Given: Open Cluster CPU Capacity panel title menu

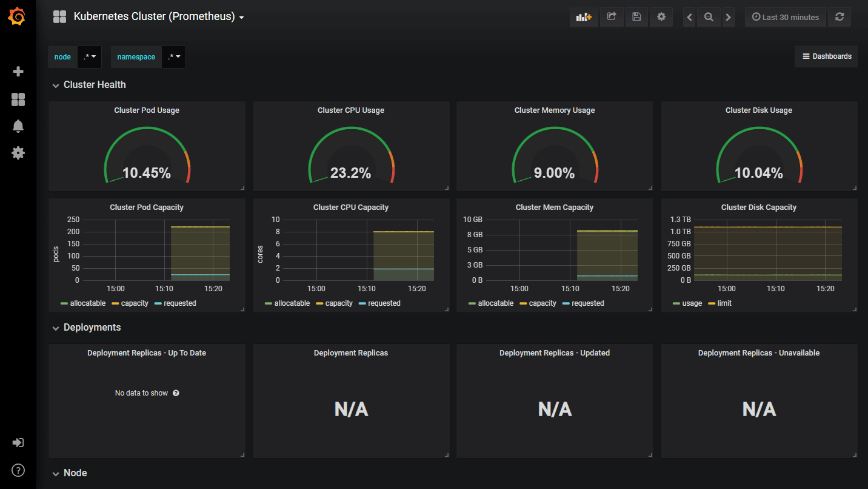Looking at the screenshot, I should click(x=351, y=207).
